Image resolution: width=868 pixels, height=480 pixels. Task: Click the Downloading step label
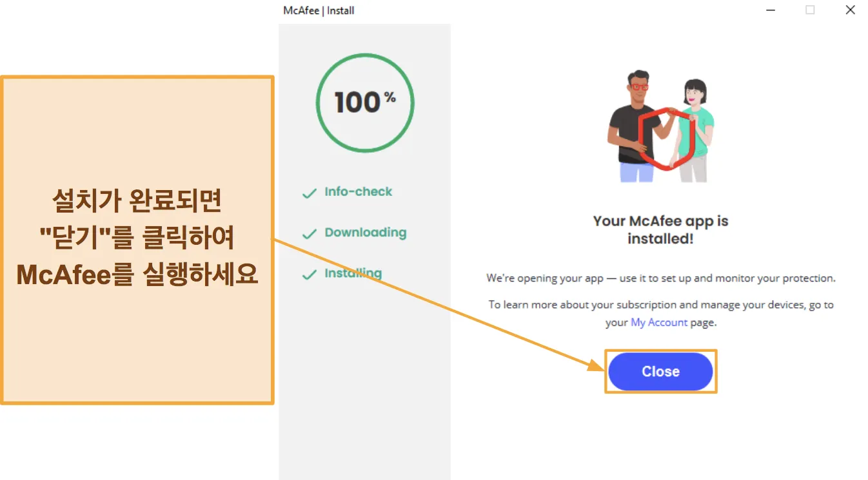(366, 233)
